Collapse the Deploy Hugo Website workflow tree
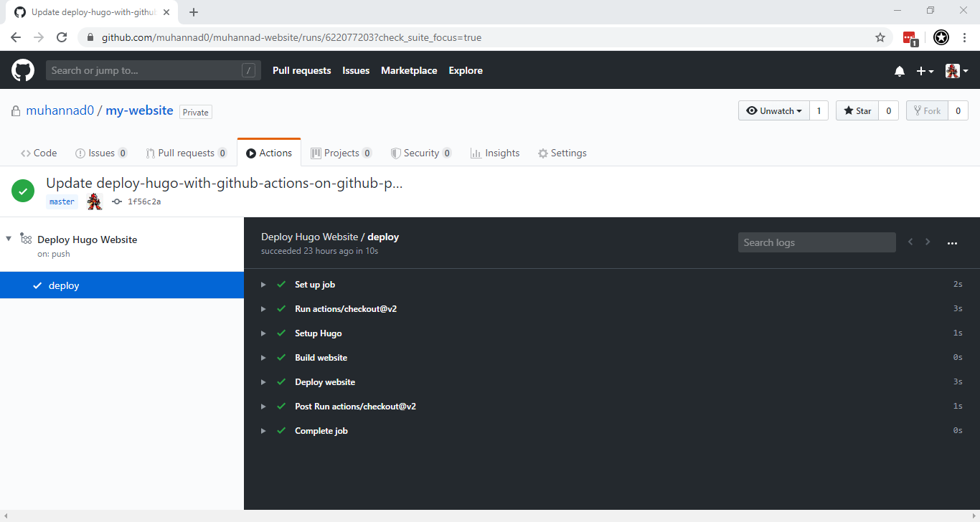The width and height of the screenshot is (980, 522). [7, 239]
